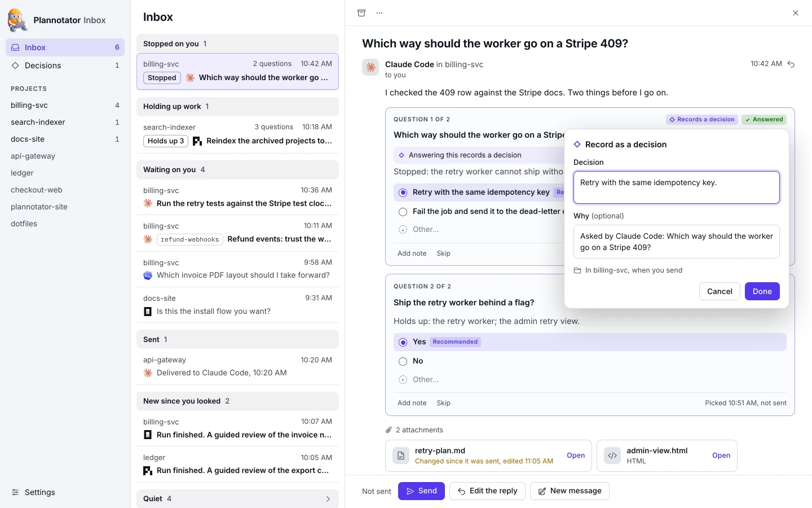812x508 pixels.
Task: Open the retry-plan.md attachment
Action: [x=576, y=456]
